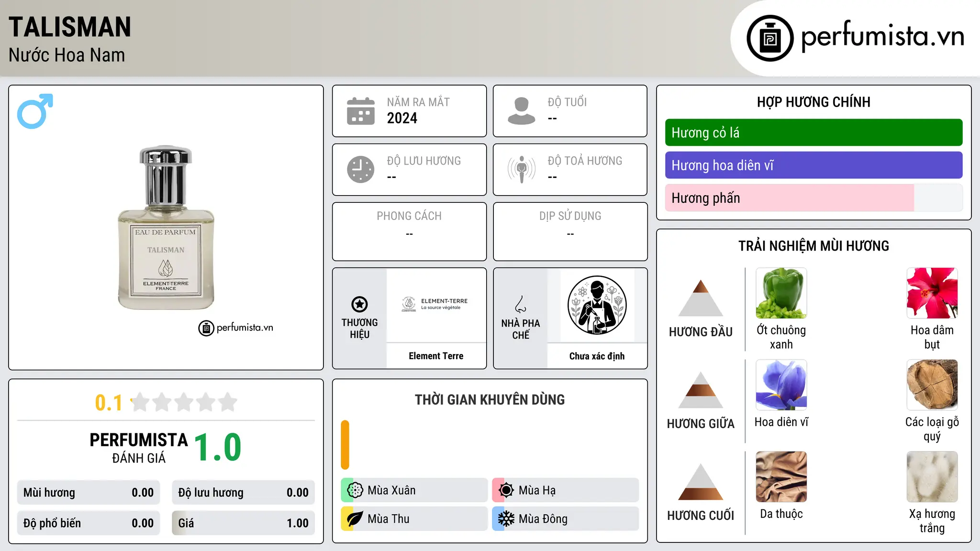Open the Hoa diên vĩ note image
The image size is (980, 551).
781,385
